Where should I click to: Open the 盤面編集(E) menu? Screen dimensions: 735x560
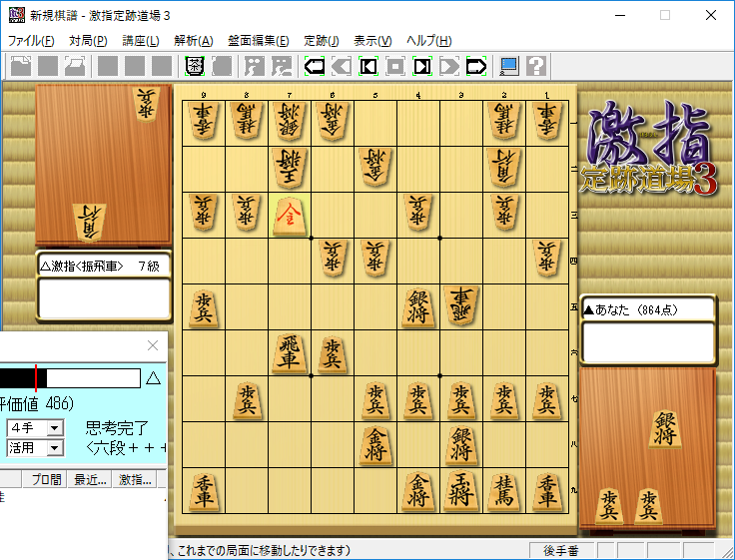coord(259,41)
